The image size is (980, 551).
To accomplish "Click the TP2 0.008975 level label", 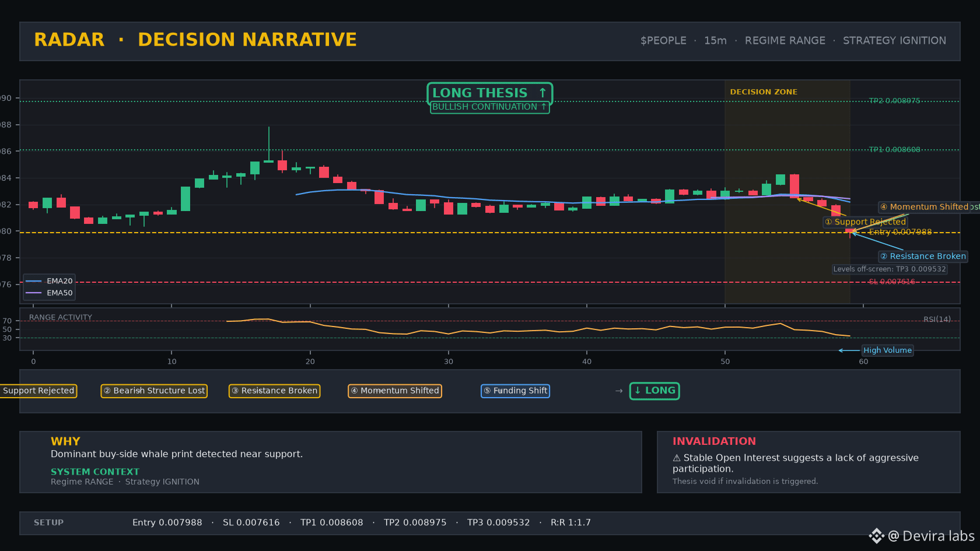I will 894,101.
